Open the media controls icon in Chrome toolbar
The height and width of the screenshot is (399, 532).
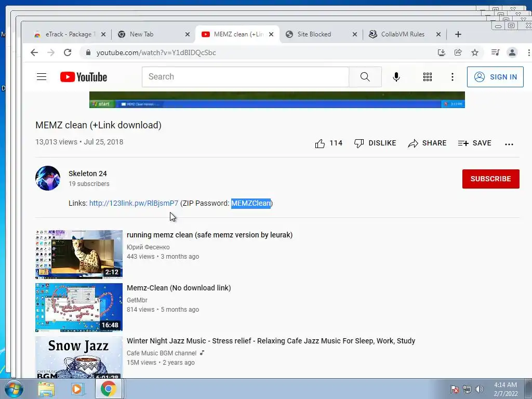click(x=495, y=52)
